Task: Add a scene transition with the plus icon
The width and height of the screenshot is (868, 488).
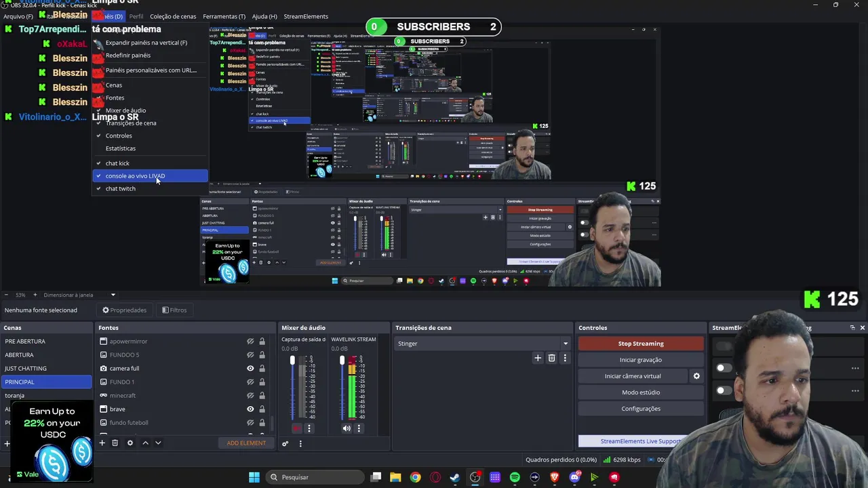Action: click(538, 358)
